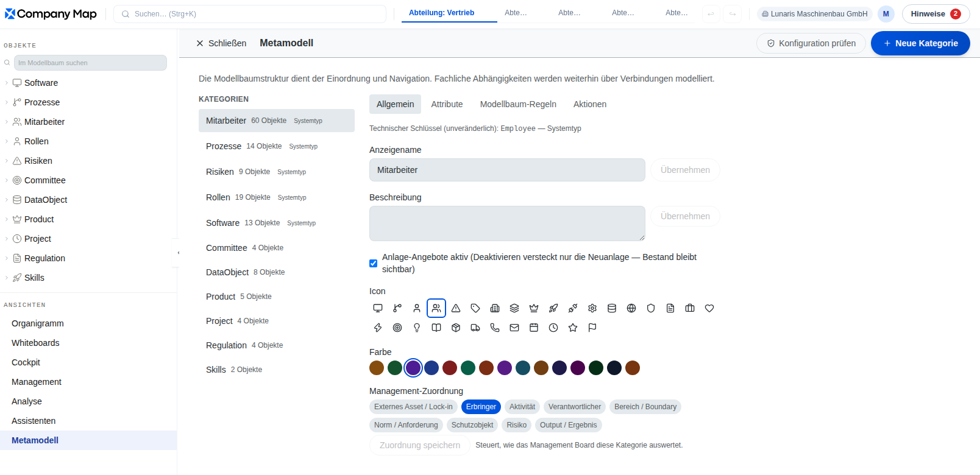
Task: Select the globe icon
Action: click(631, 308)
